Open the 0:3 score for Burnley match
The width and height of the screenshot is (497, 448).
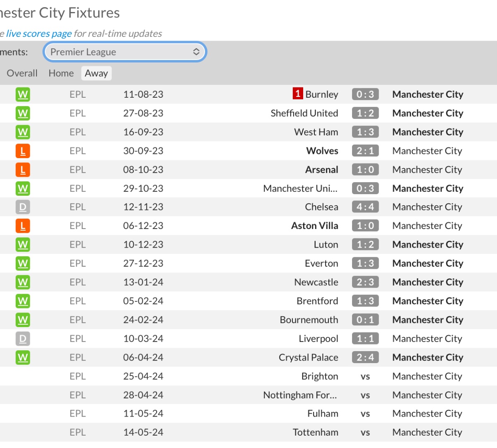[365, 94]
